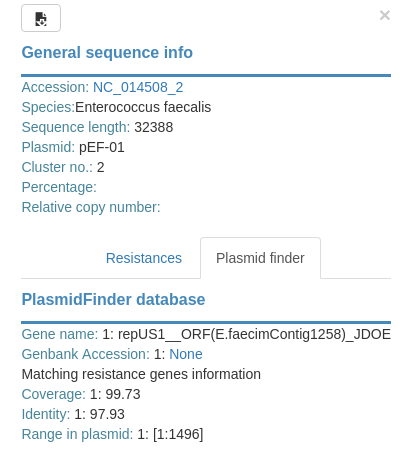Screen dimensions: 419x451
Task: Click the Sequence length value 32388
Action: (x=154, y=127)
